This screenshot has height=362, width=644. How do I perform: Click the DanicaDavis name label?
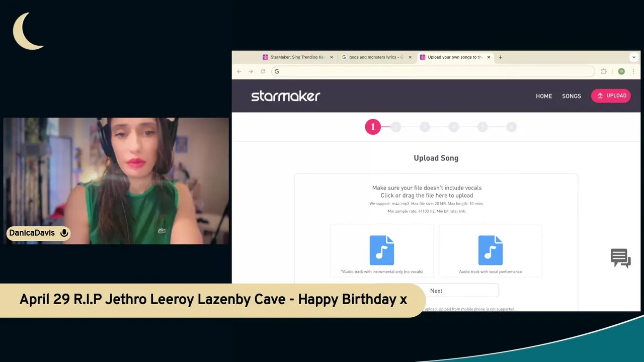[32, 233]
